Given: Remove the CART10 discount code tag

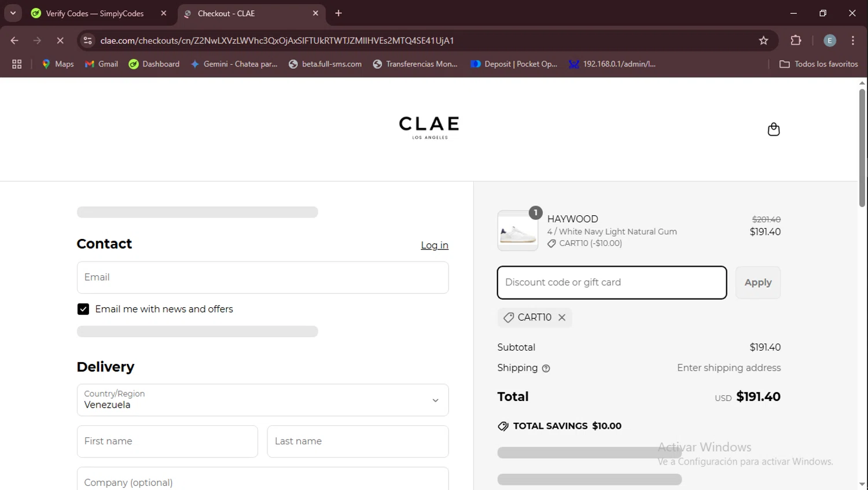Looking at the screenshot, I should [562, 318].
